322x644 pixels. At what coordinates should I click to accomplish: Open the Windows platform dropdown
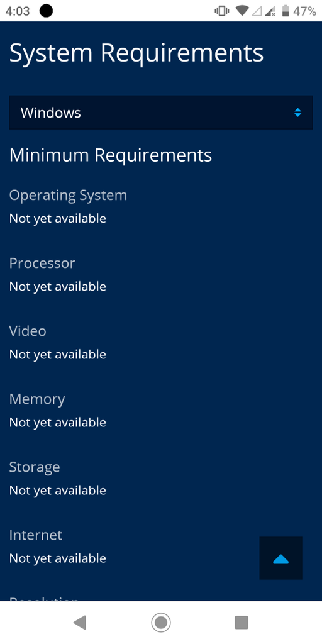click(160, 113)
